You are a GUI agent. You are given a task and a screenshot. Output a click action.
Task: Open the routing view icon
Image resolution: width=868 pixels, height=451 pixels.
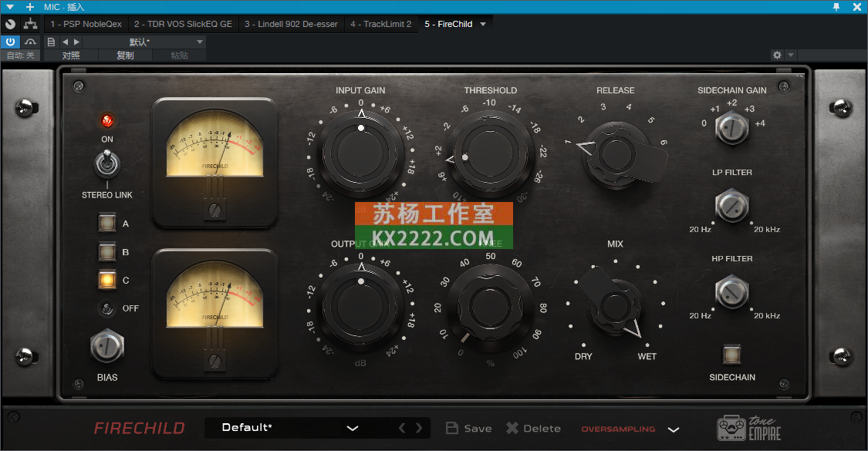tap(30, 24)
